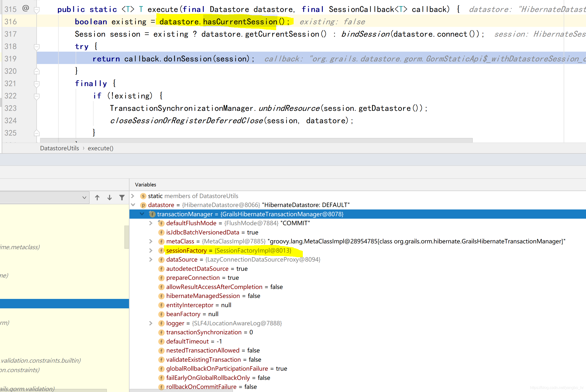586x392 pixels.
Task: Click the frames list vertical scrollbar
Action: pos(127,237)
